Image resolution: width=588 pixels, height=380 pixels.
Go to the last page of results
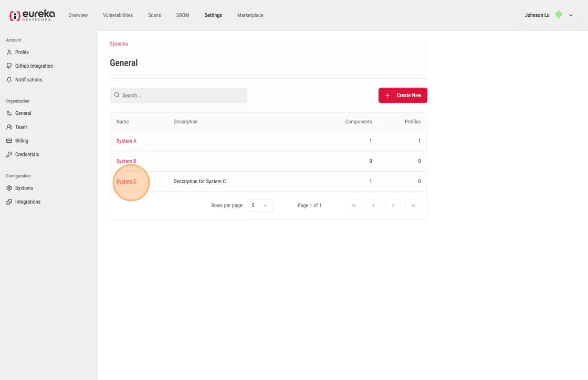click(x=413, y=205)
